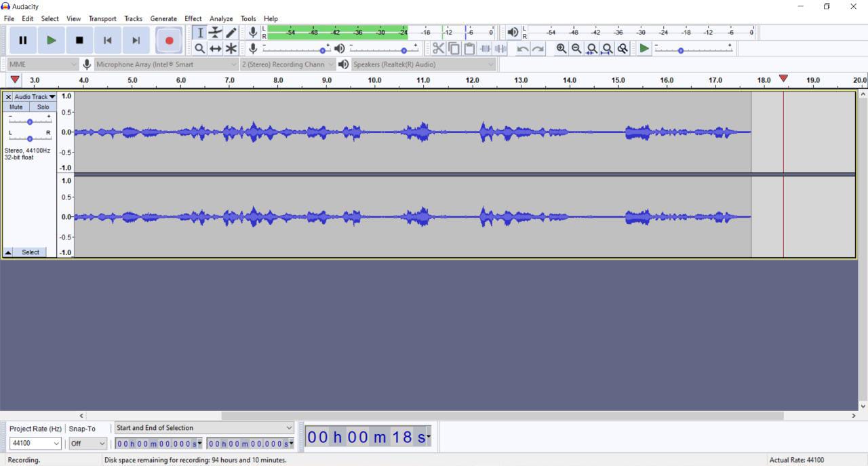The image size is (868, 466).
Task: Pause the current recording
Action: pos(22,41)
